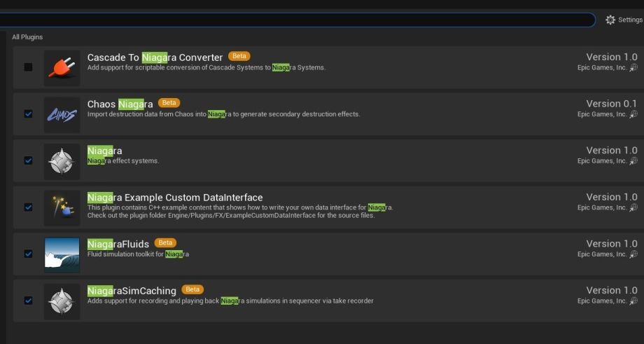Viewport: 644px width, 344px height.
Task: Click Epic Games, Inc. text on NiagaraFluids row
Action: pos(603,254)
